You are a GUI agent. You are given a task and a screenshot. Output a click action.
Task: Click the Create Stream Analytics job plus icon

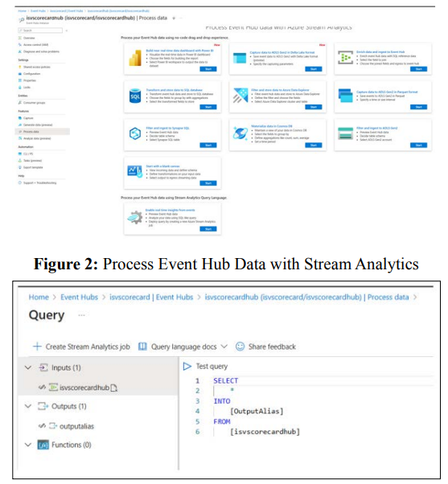[37, 347]
